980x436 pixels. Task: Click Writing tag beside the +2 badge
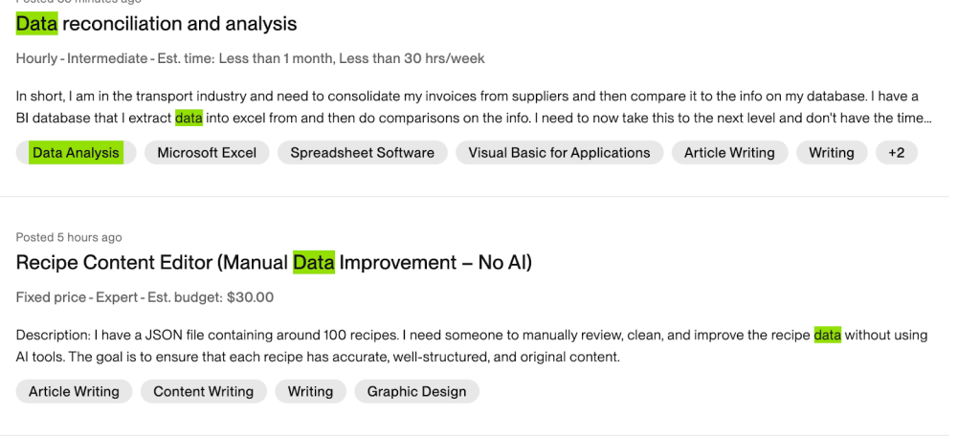(831, 153)
